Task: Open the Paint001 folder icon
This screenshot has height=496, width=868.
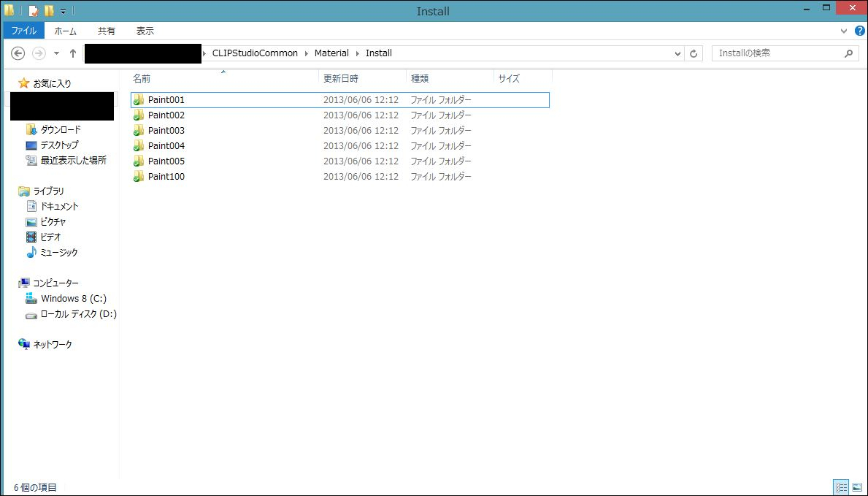Action: point(139,100)
